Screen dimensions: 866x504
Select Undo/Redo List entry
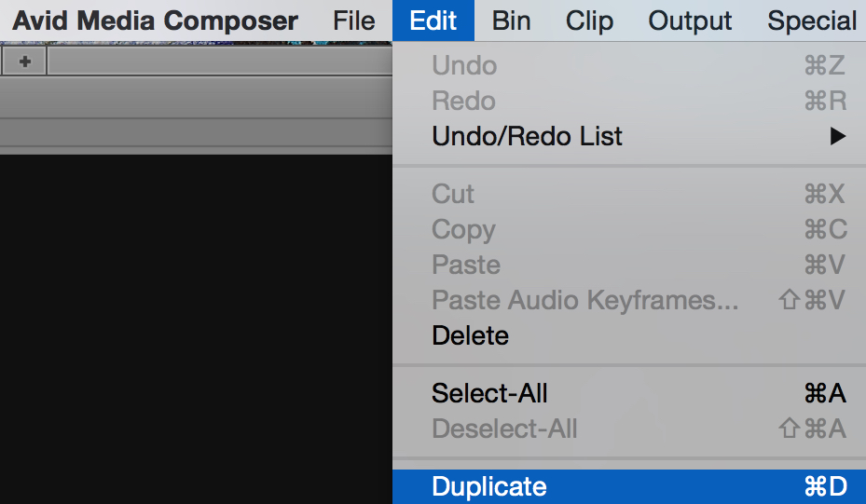click(629, 136)
